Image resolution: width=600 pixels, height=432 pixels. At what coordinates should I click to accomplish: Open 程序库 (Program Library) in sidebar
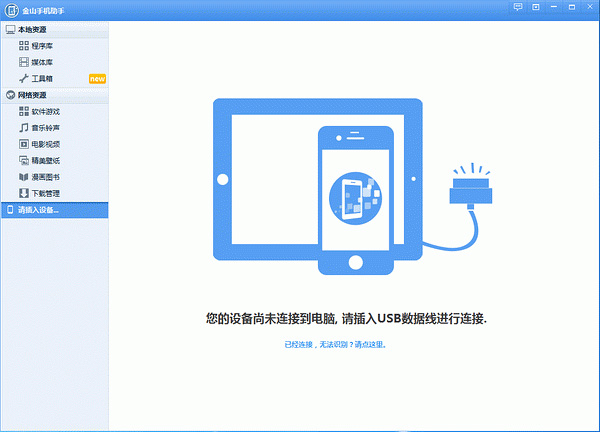(42, 46)
